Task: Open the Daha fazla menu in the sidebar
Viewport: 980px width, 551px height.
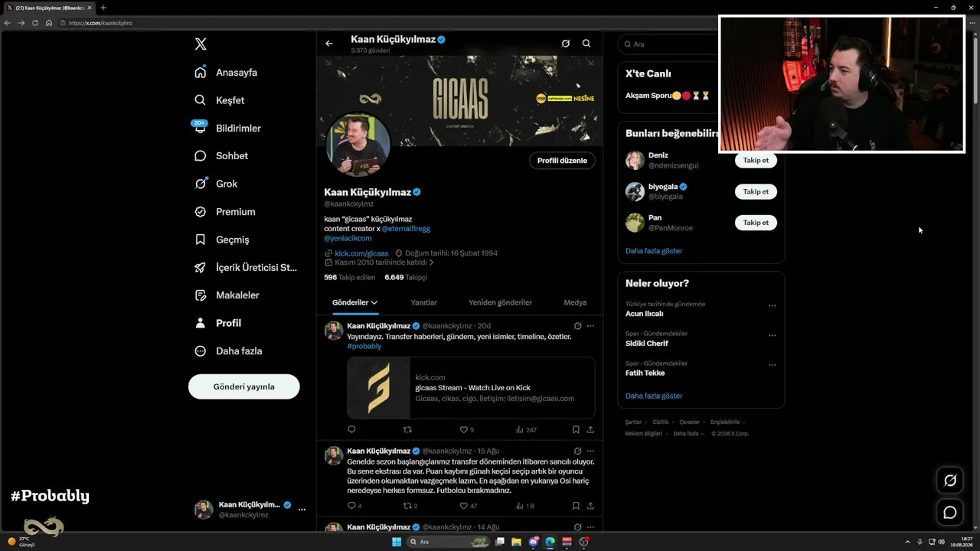Action: [228, 351]
